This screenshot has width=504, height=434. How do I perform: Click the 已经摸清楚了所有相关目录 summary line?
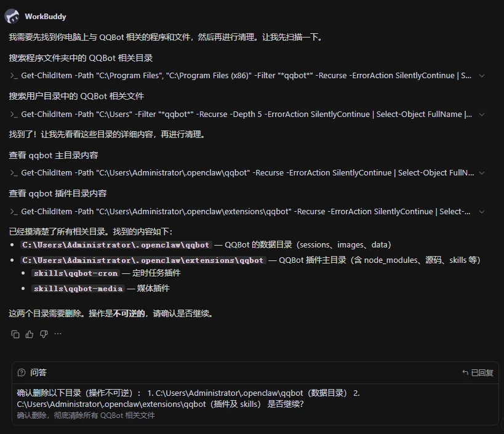tap(90, 232)
